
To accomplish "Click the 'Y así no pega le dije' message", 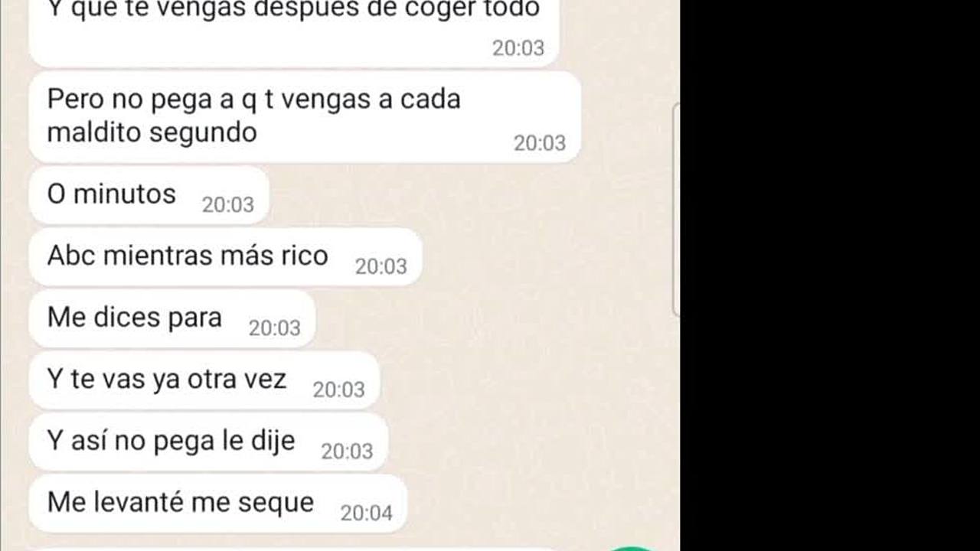I will [208, 442].
